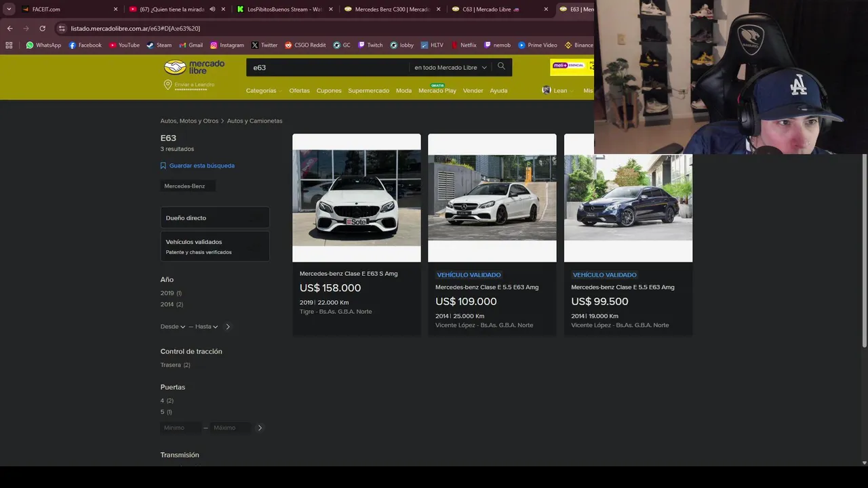Image resolution: width=868 pixels, height=488 pixels.
Task: Click the Mercado Libre handshake logo
Action: coord(175,67)
